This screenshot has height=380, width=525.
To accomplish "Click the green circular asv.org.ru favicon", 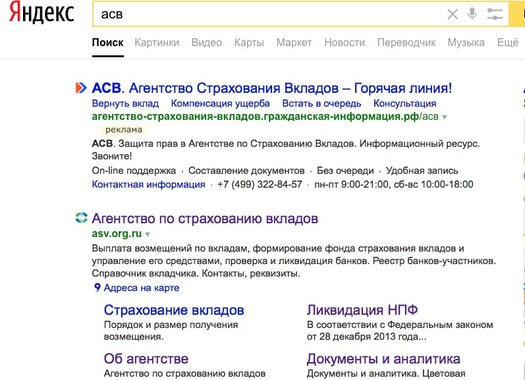I will 81,218.
